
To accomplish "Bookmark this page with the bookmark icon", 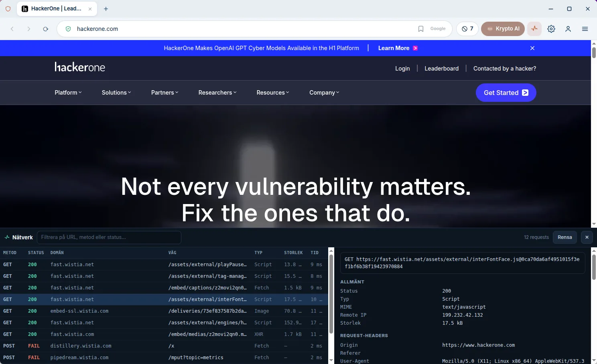I will (421, 29).
